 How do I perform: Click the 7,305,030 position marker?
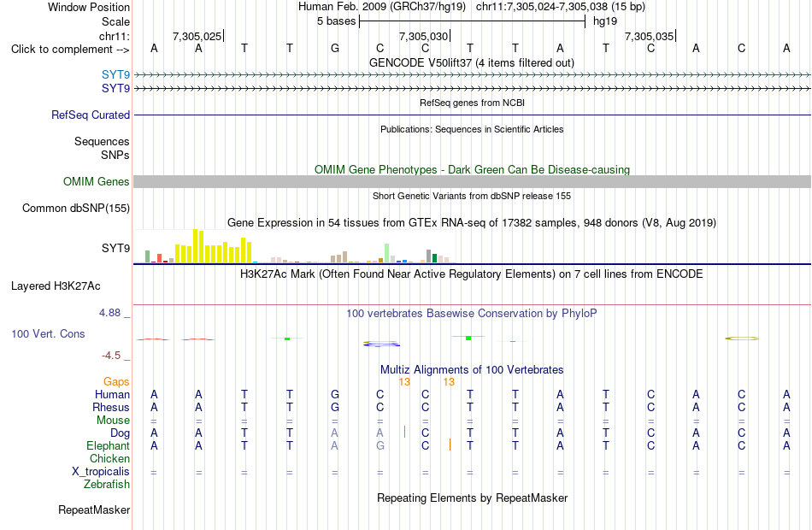pos(424,37)
